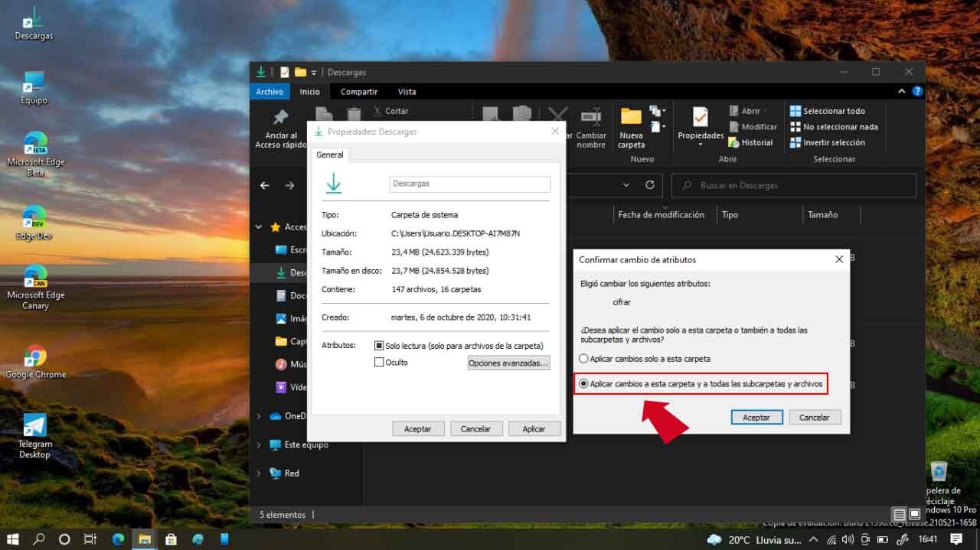Select Aplicar cambios solo a esta carpeta
The height and width of the screenshot is (550, 980).
[583, 358]
